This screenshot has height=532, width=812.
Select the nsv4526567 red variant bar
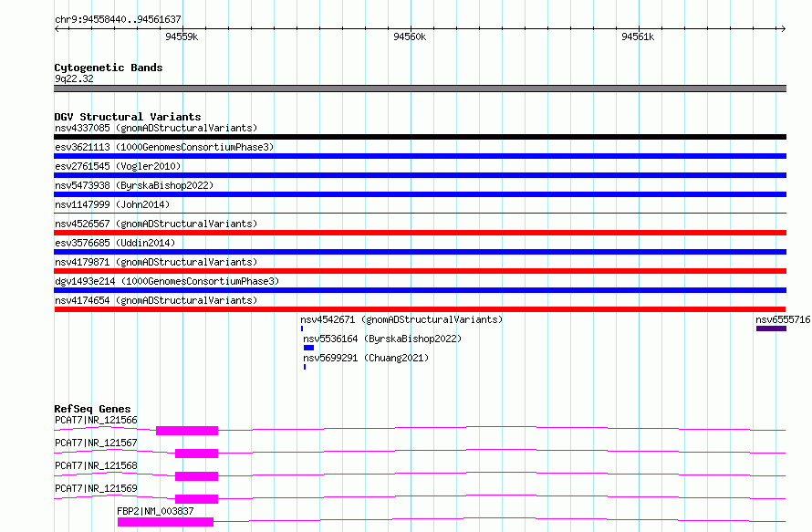(420, 233)
